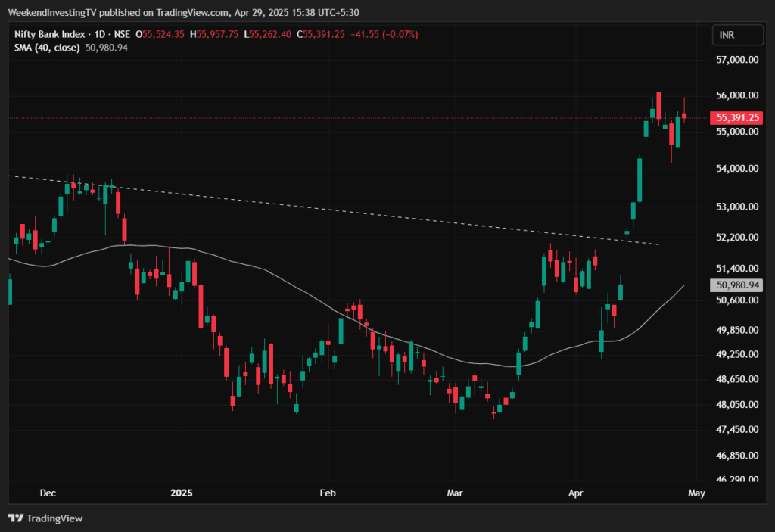This screenshot has height=532, width=775.
Task: Select the SMA legend value 50,980.94
Action: [106, 48]
